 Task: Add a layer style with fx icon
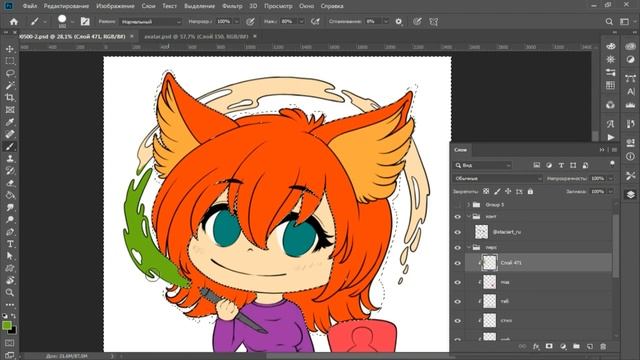click(536, 347)
